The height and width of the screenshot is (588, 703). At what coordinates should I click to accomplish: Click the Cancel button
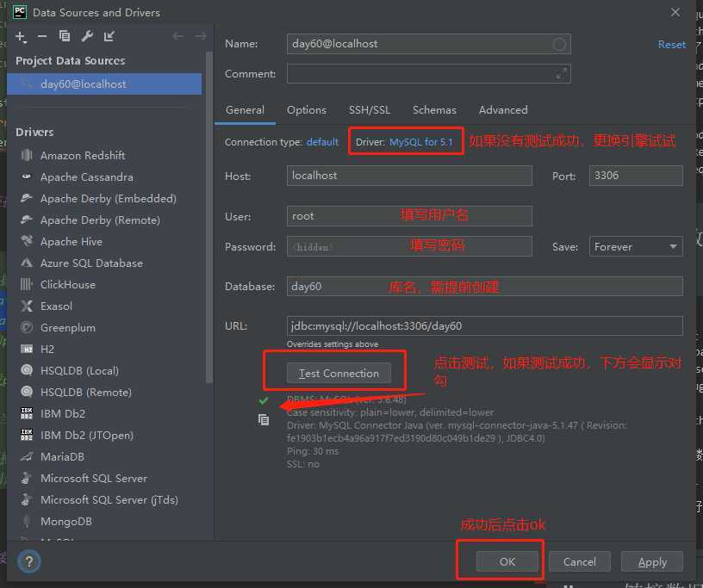[579, 561]
